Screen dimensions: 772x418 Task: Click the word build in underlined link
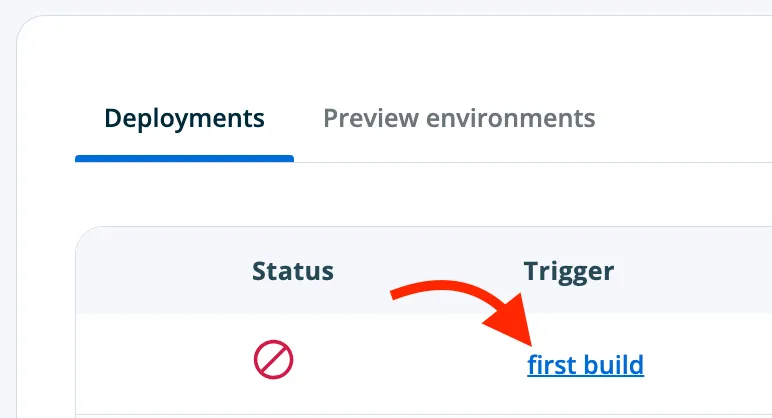pos(614,365)
